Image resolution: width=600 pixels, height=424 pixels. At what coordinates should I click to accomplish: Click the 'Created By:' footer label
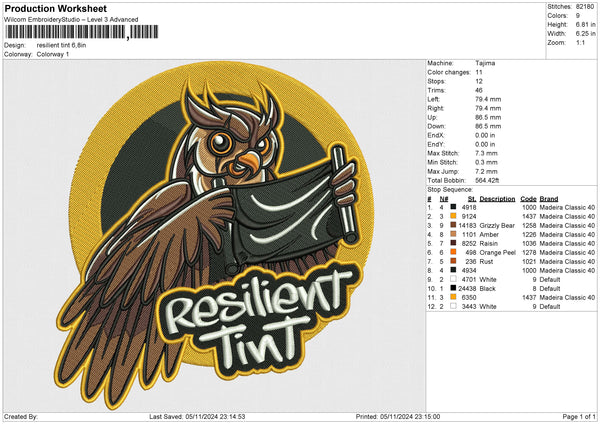(x=21, y=417)
